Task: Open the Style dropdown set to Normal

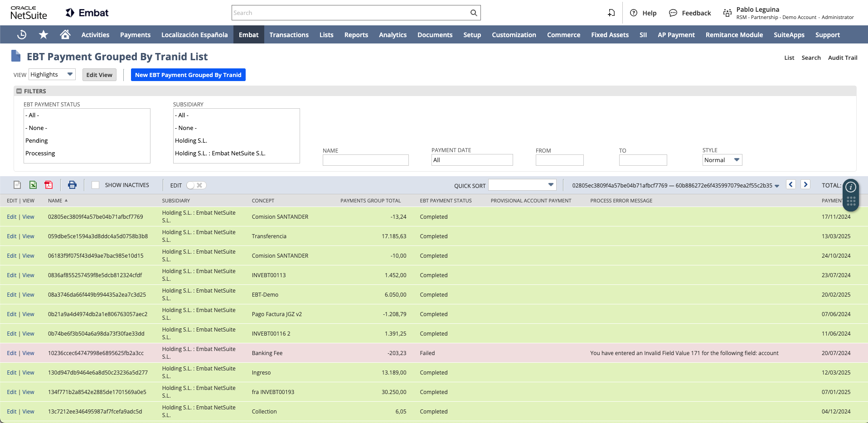Action: (x=722, y=160)
